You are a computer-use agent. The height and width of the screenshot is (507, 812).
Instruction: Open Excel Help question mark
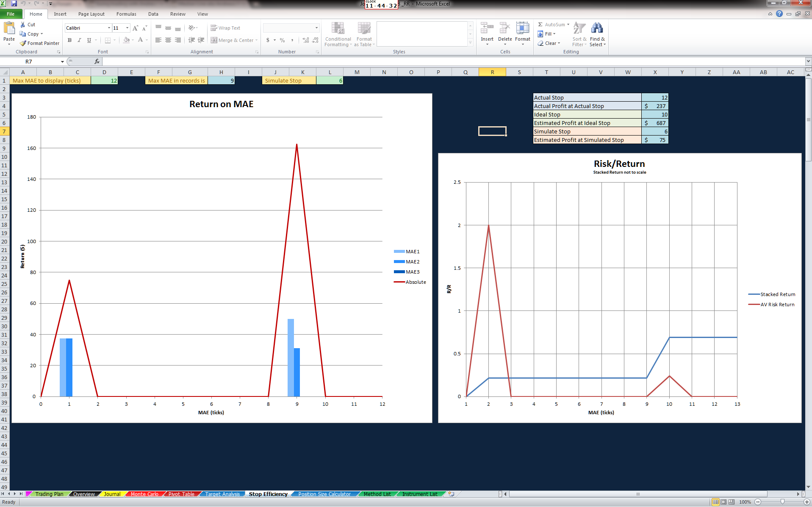click(x=779, y=14)
